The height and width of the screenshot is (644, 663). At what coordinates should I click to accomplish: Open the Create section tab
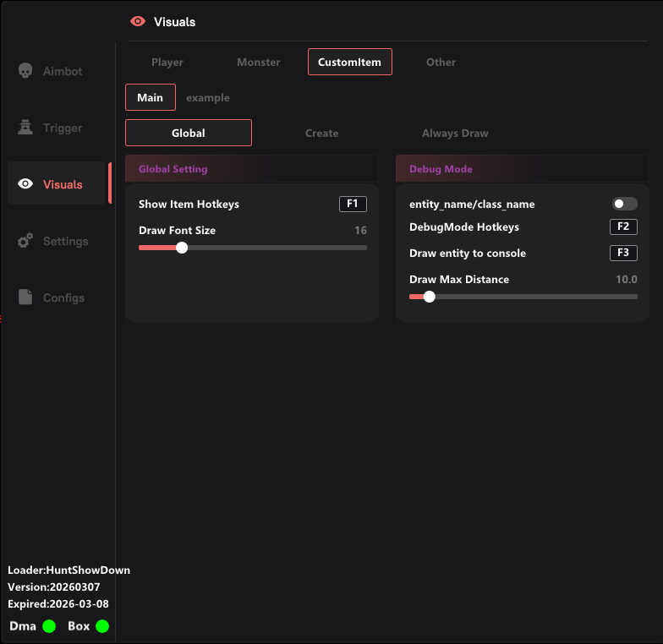(321, 133)
